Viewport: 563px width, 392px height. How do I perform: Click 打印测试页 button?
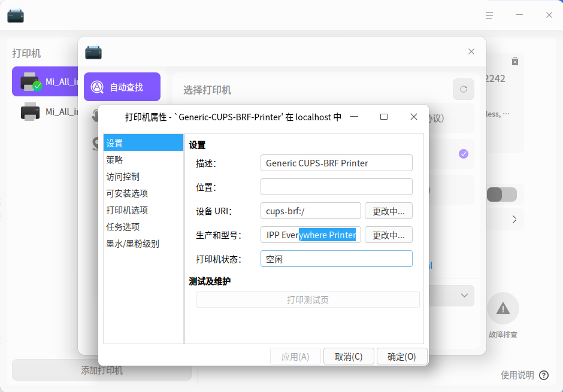[x=308, y=299]
